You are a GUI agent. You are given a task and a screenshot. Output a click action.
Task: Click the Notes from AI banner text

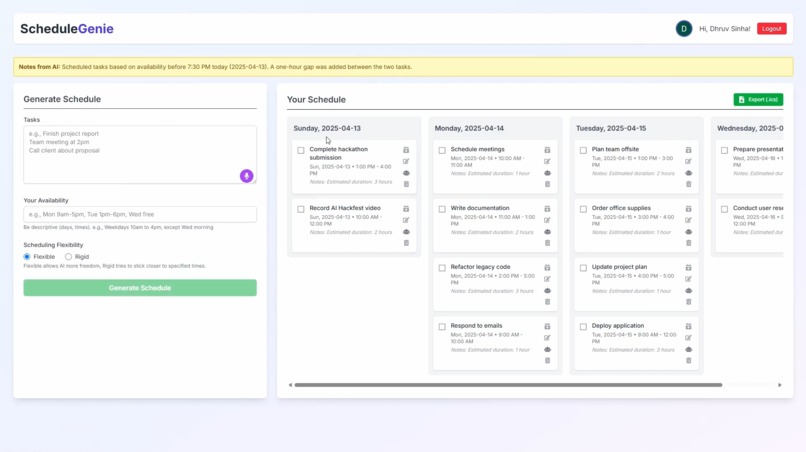coord(215,67)
